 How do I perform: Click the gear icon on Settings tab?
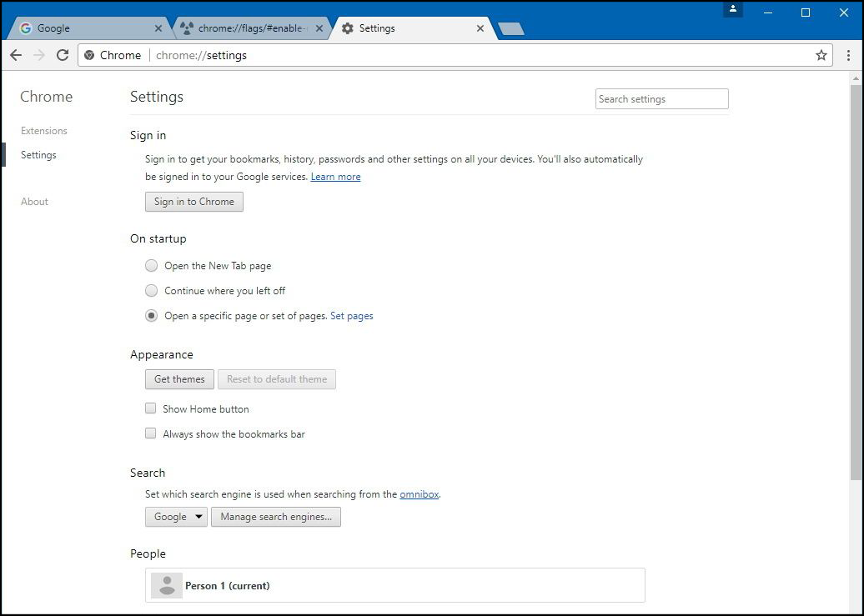pos(347,28)
